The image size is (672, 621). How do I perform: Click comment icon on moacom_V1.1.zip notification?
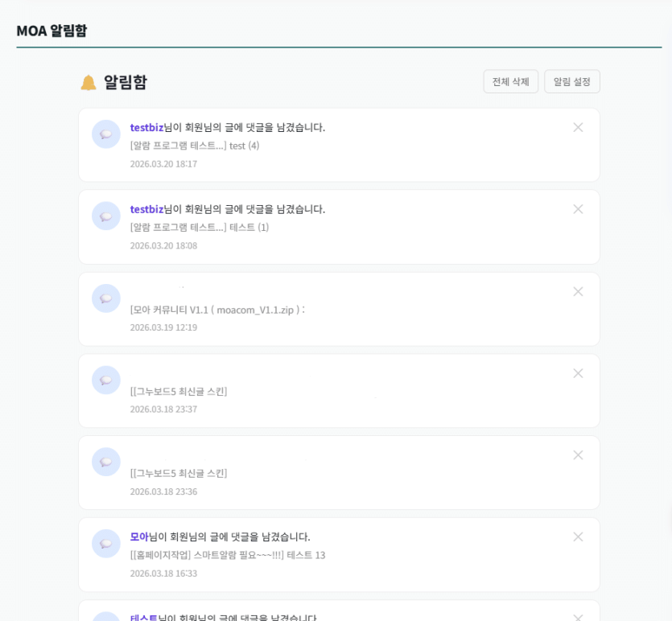coord(105,298)
